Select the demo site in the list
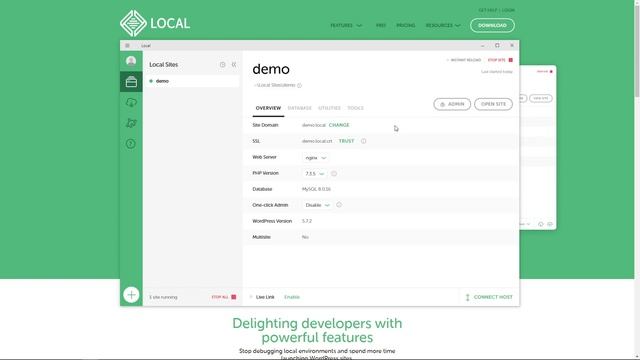This screenshot has height=360, width=640. (192, 81)
